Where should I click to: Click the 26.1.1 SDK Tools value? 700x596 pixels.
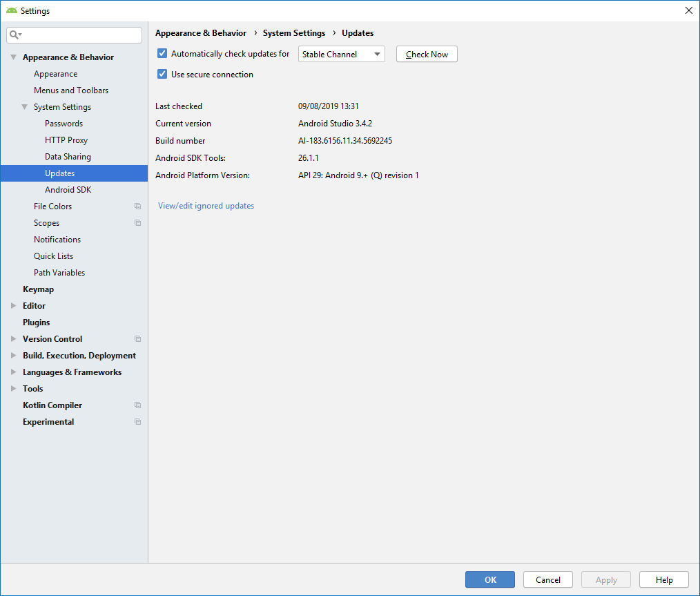coord(308,158)
